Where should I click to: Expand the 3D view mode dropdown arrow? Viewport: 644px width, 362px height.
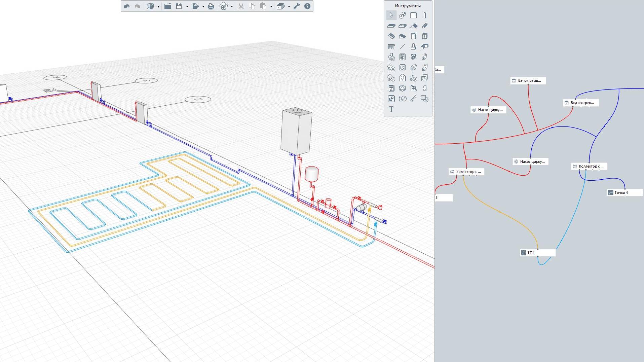click(158, 6)
